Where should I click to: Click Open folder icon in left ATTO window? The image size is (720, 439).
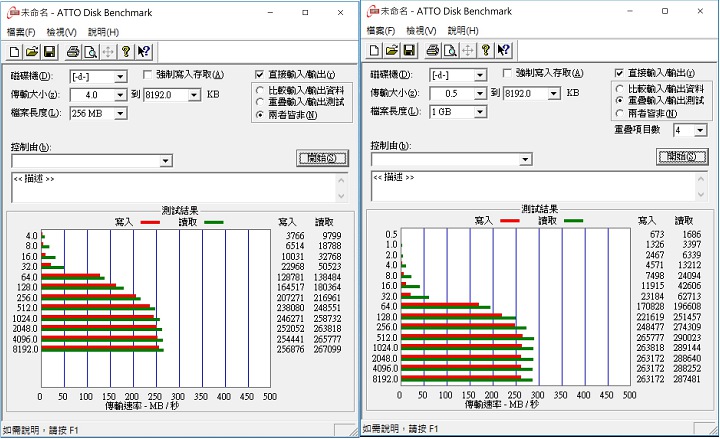32,51
